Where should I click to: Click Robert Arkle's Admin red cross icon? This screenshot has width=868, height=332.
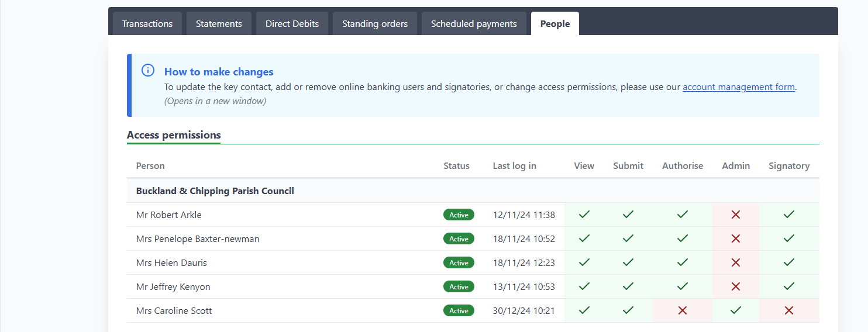point(736,215)
